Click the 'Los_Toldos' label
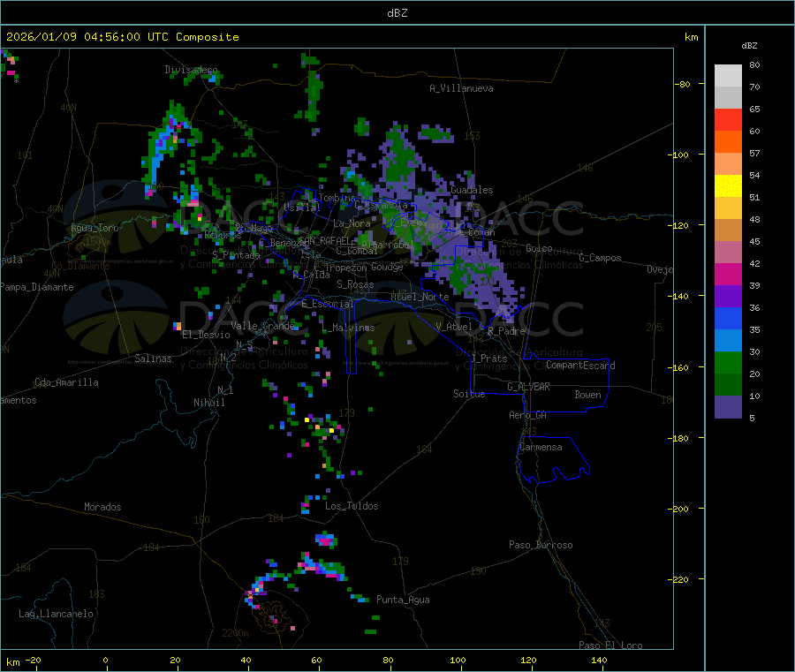 pos(352,506)
